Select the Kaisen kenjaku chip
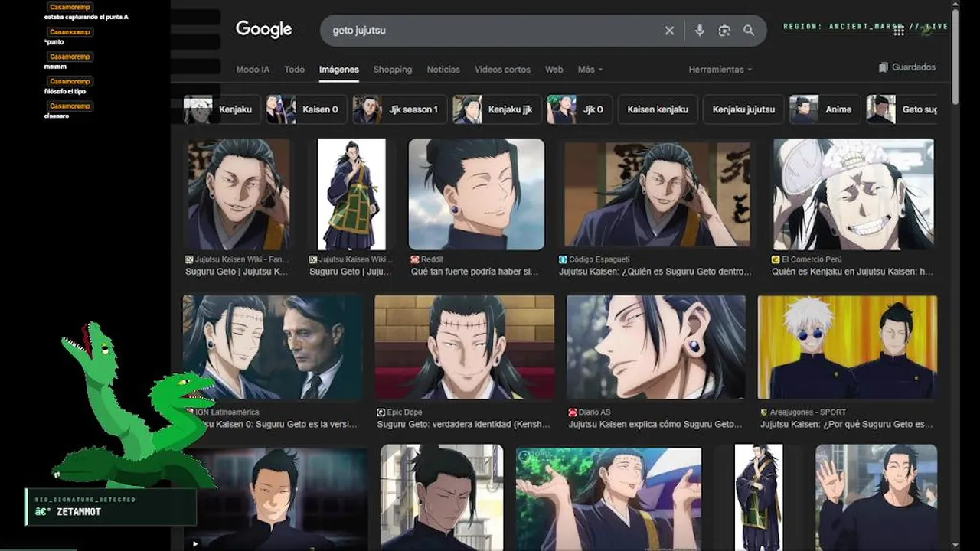 [658, 109]
